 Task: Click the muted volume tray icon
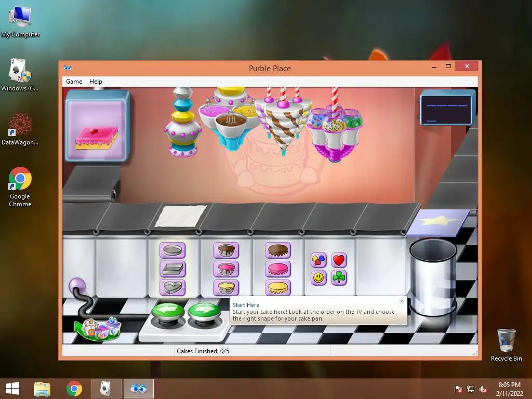pyautogui.click(x=483, y=389)
